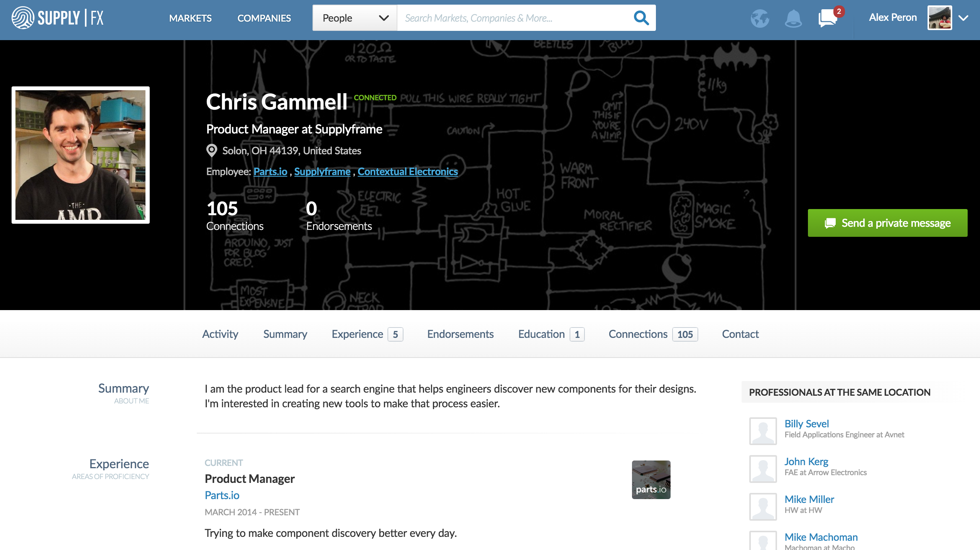Image resolution: width=980 pixels, height=550 pixels.
Task: Click Alex Peron's avatar thumbnail
Action: 939,18
